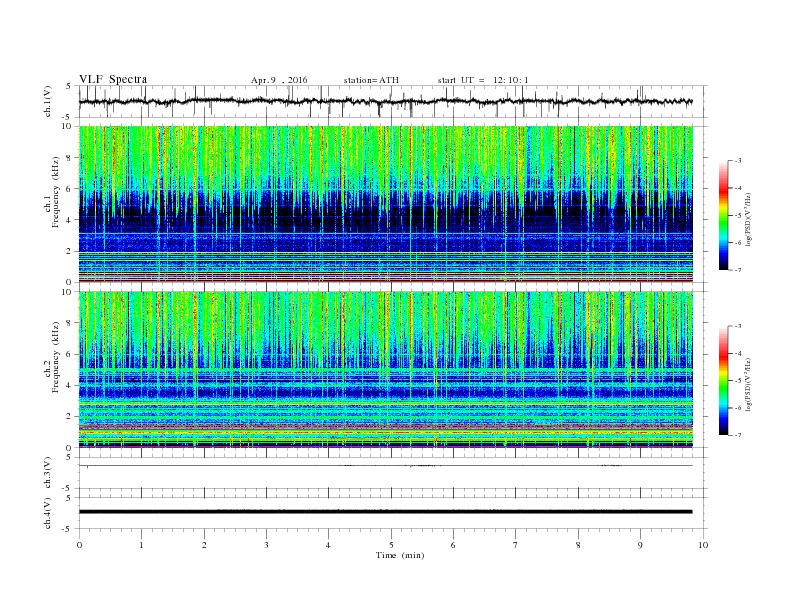This screenshot has width=792, height=612.
Task: Click the "-4" label on lower colorbar
Action: 737,353
